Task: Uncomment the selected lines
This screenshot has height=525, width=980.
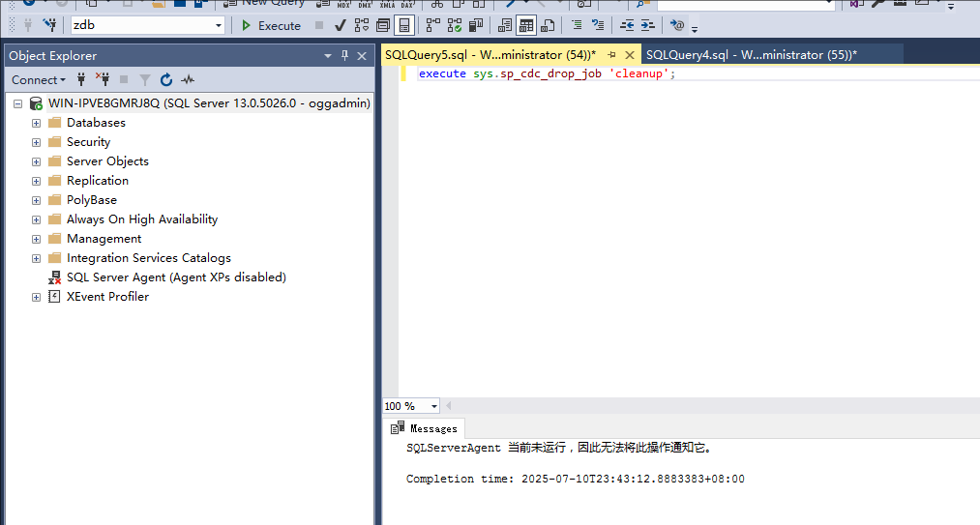Action: click(x=598, y=26)
